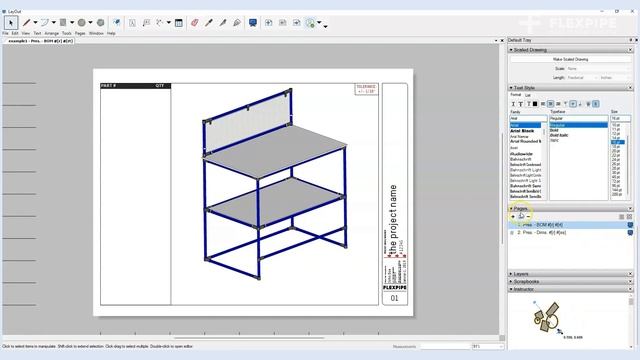Collapse the Text Style panel
The width and height of the screenshot is (640, 360).
(511, 88)
